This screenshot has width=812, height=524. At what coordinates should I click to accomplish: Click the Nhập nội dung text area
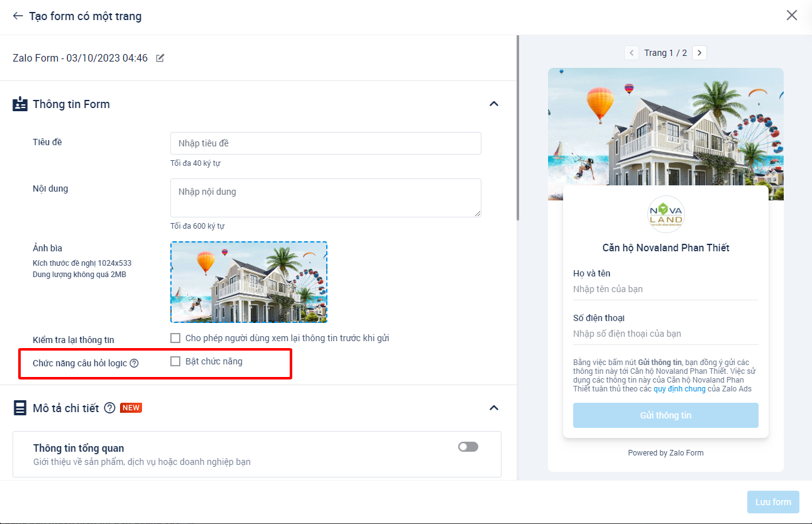326,197
